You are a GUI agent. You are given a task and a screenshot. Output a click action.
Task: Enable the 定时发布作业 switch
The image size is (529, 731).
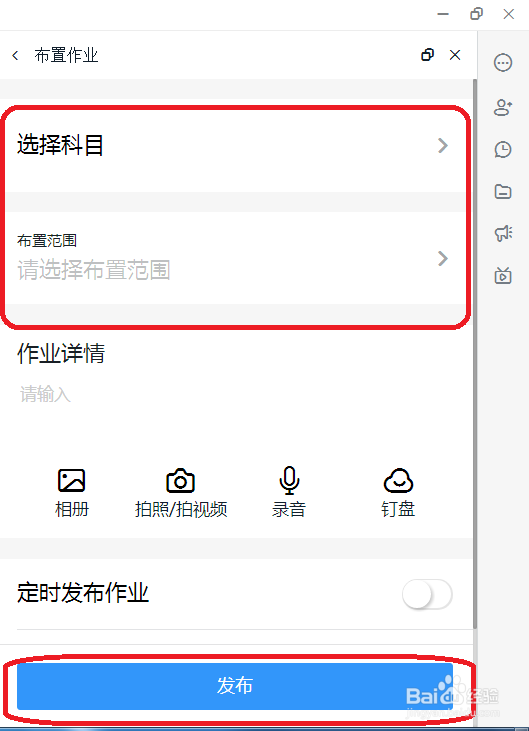click(427, 594)
